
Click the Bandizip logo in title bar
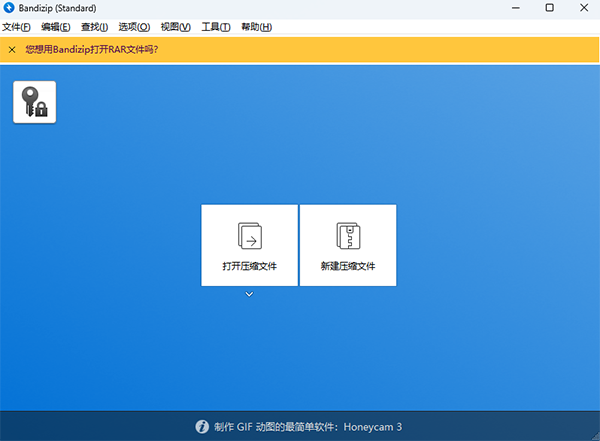pos(9,8)
